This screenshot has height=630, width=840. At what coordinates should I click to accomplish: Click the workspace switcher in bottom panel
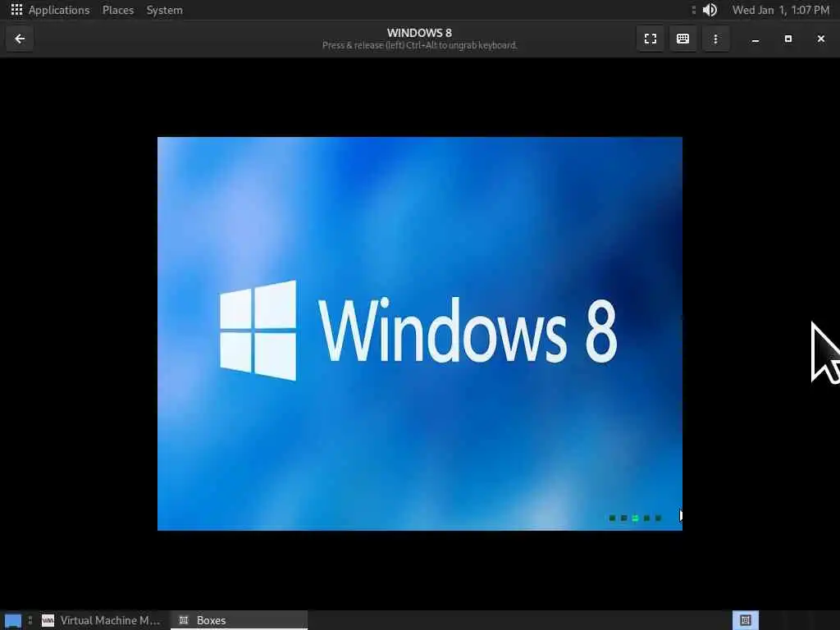coord(745,620)
